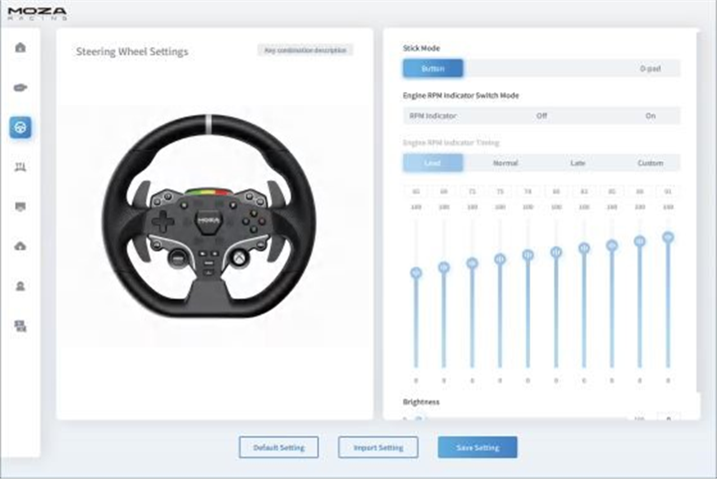This screenshot has width=717, height=479.
Task: Open the Home page from the sidebar
Action: [x=20, y=48]
